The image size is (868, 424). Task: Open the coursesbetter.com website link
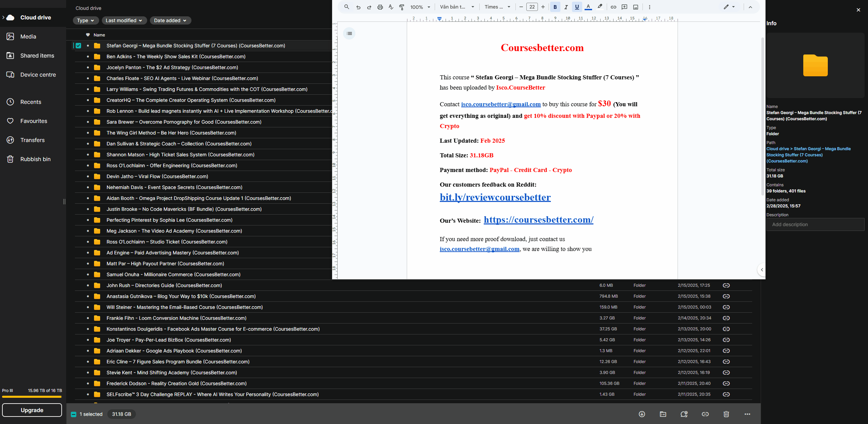[538, 220]
